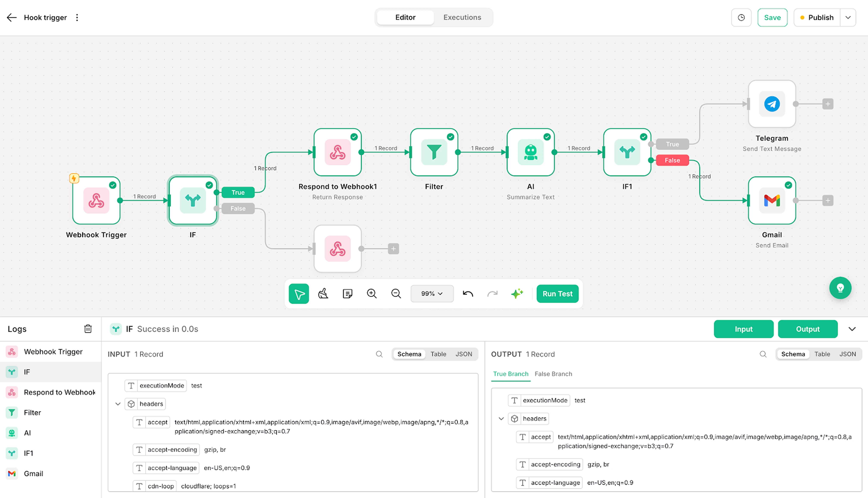868x498 pixels.
Task: Add a sticky note from toolbar
Action: point(347,293)
